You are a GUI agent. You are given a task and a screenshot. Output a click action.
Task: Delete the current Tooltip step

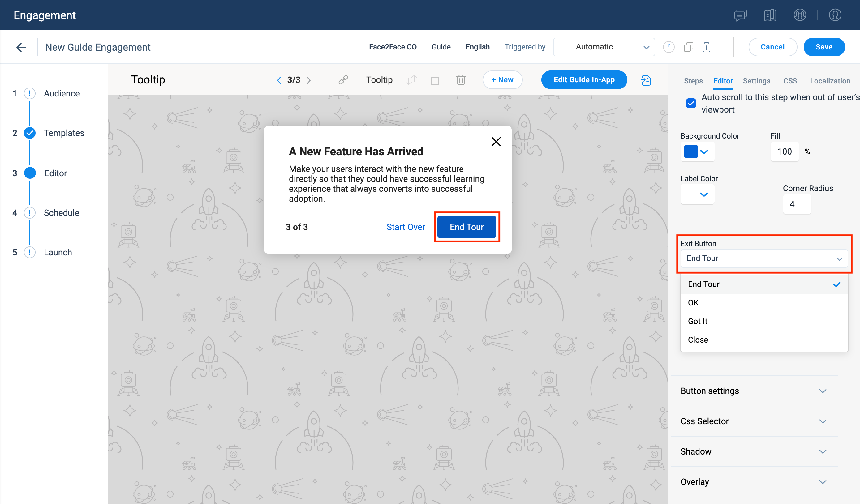(x=461, y=80)
